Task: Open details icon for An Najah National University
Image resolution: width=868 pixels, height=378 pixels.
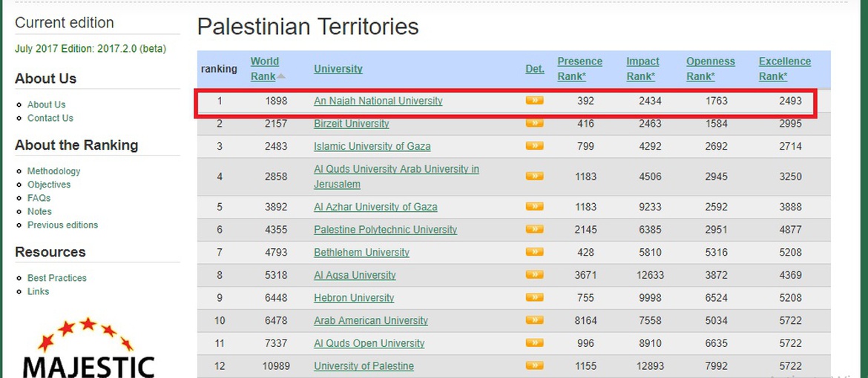Action: pyautogui.click(x=534, y=100)
